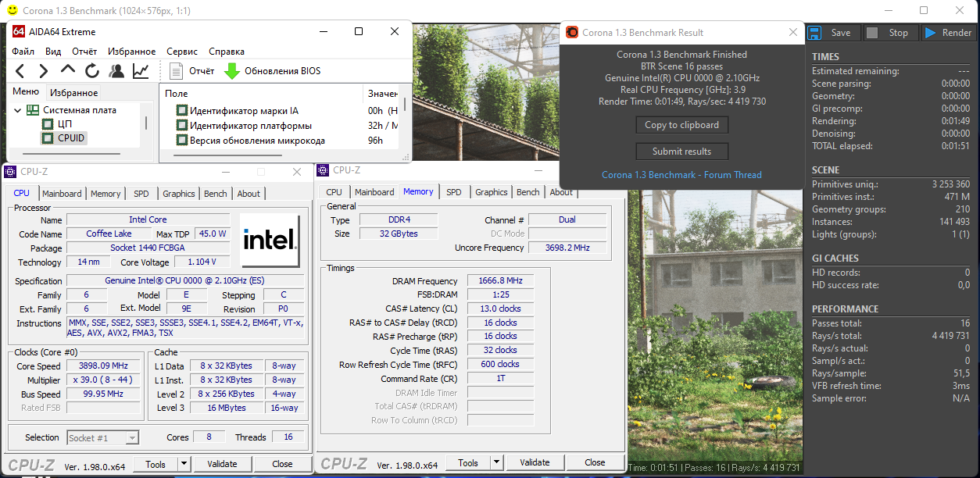Click the Corona logo icon in result dialog

(572, 32)
